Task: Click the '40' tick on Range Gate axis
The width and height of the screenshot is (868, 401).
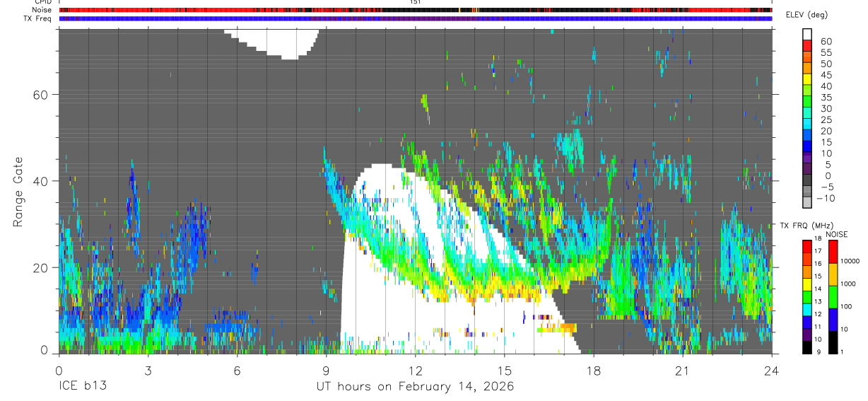Action: coord(40,180)
